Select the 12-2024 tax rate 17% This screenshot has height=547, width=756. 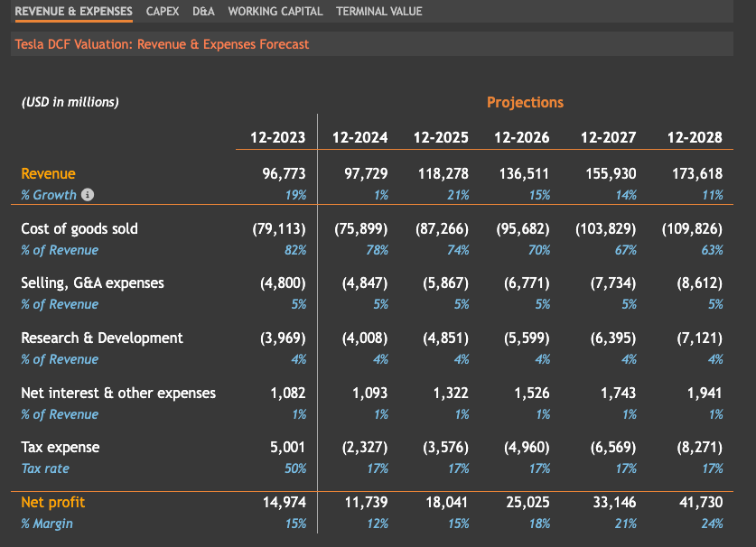pyautogui.click(x=378, y=468)
